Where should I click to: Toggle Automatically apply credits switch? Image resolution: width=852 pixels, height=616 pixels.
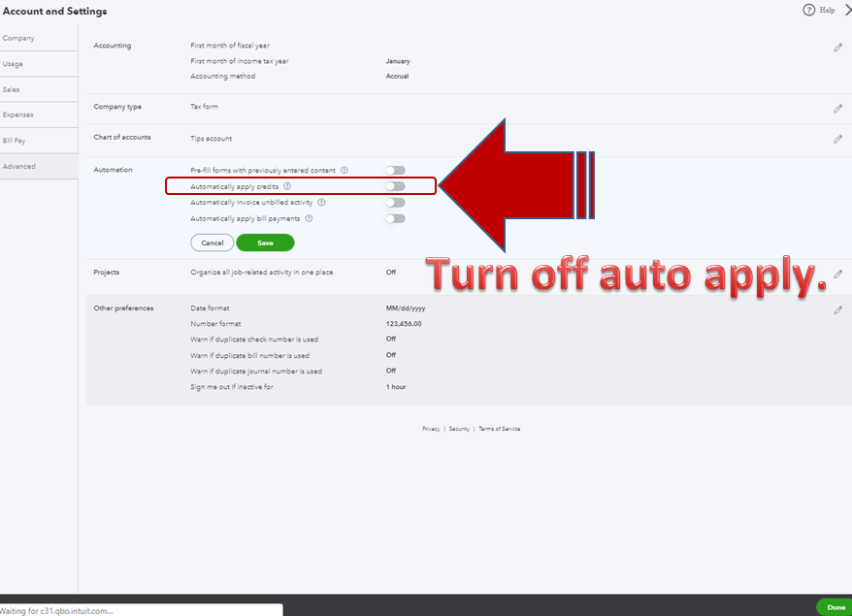coord(396,186)
